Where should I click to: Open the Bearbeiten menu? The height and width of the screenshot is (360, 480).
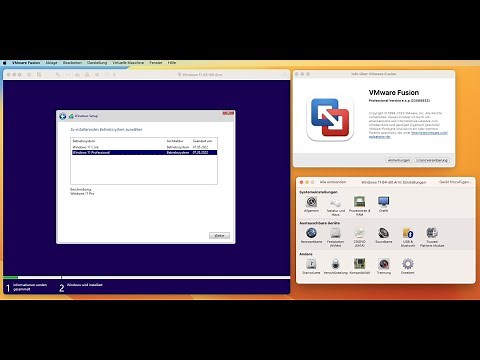click(x=72, y=63)
